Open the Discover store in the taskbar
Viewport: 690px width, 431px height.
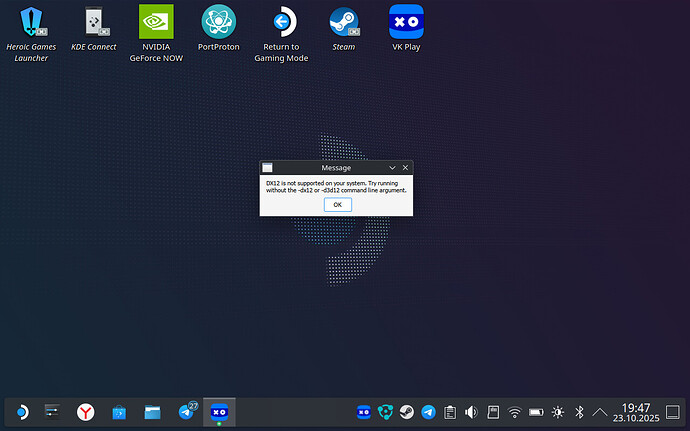[119, 411]
